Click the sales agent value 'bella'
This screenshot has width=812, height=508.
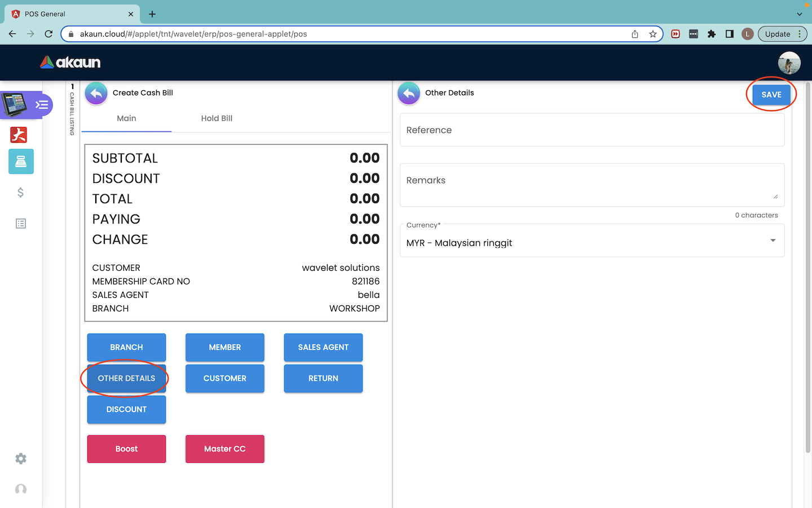369,295
